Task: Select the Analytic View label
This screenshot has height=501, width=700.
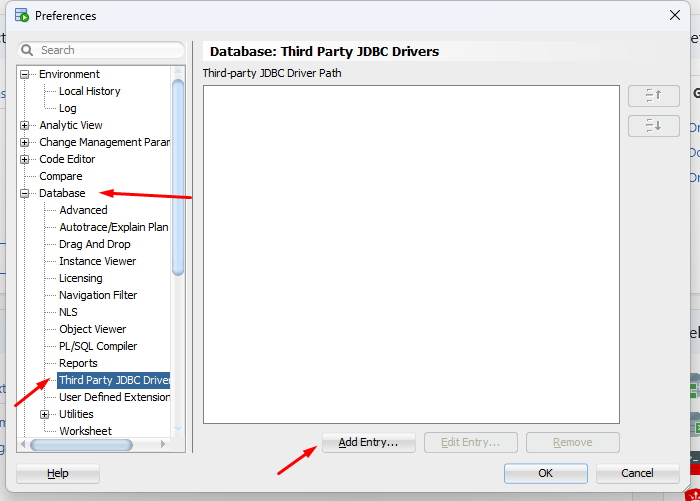Action: 71,125
